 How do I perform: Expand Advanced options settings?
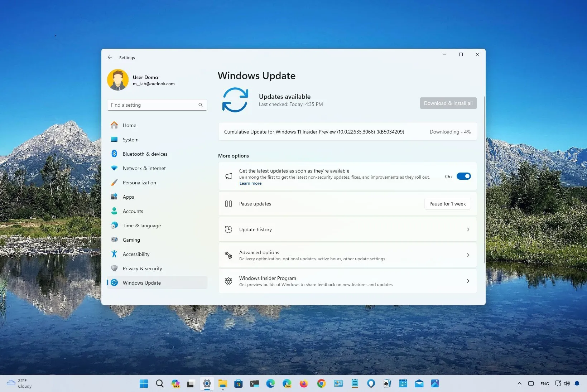point(347,255)
